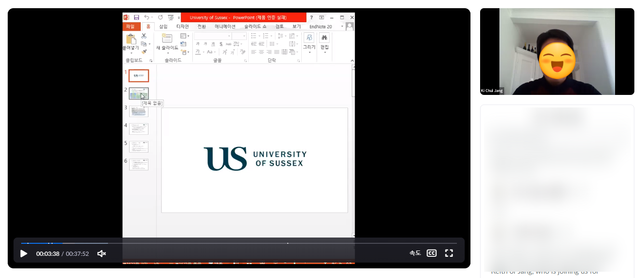Open the 파일 (File) tab
This screenshot has width=644, height=278.
coord(131,26)
